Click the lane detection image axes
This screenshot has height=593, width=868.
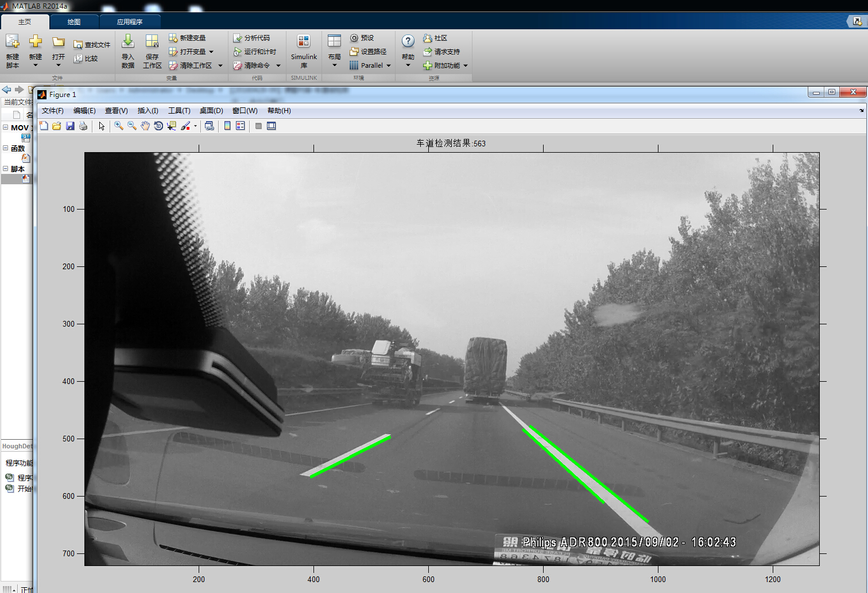tap(452, 359)
